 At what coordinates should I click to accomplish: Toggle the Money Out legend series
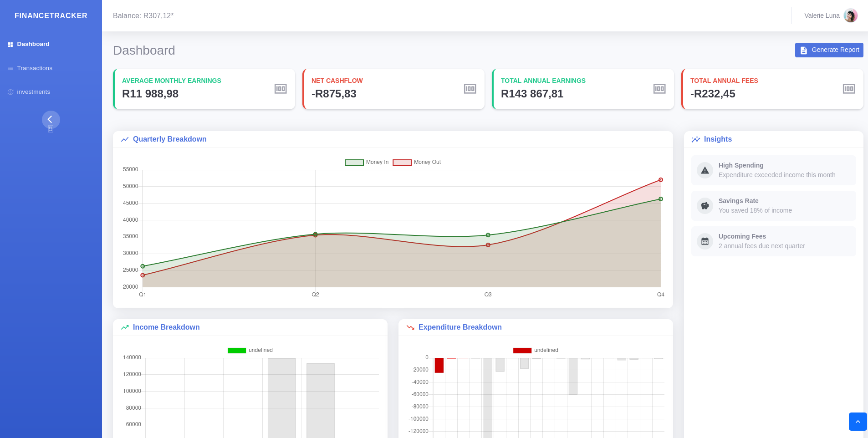click(417, 163)
